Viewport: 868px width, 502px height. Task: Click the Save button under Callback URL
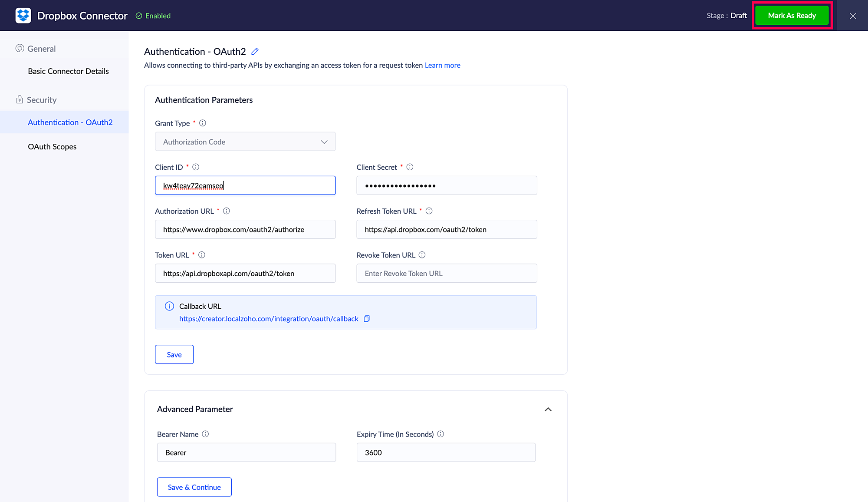coord(174,355)
